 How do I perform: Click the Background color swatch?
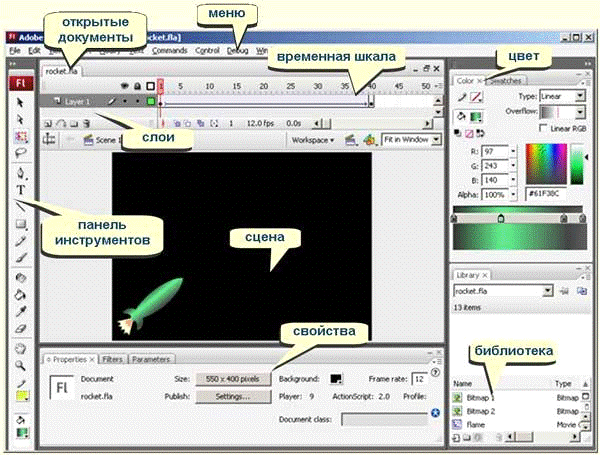click(x=336, y=379)
